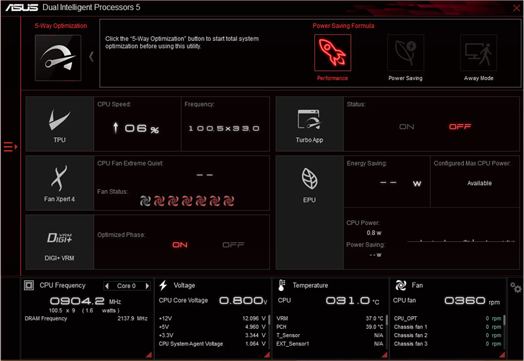Viewport: 524px width, 361px height.
Task: Click the EXT_Sensor1 row
Action: pos(330,344)
